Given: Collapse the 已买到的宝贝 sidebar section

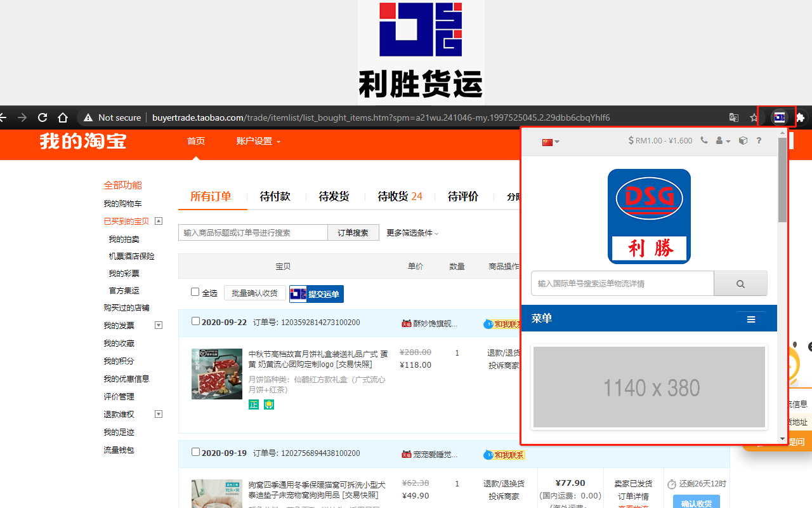Looking at the screenshot, I should [x=159, y=221].
